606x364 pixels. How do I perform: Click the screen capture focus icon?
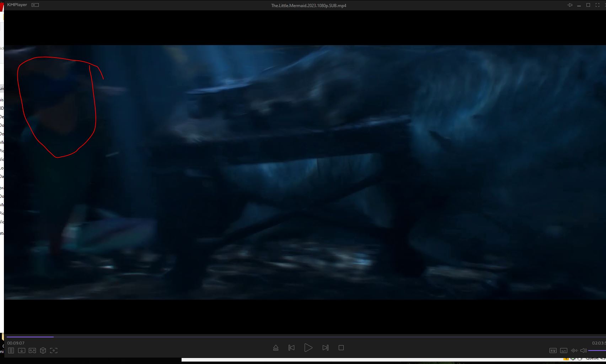54,351
